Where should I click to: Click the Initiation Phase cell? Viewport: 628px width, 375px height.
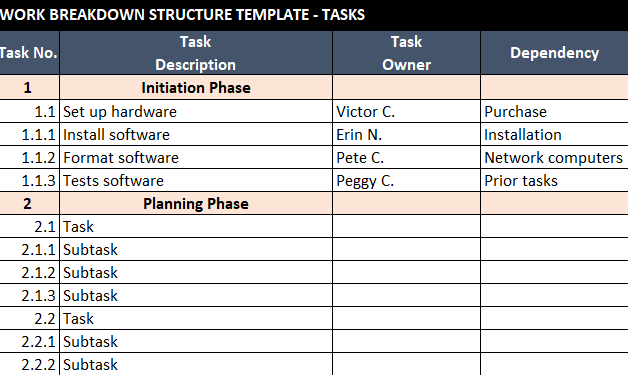[196, 88]
